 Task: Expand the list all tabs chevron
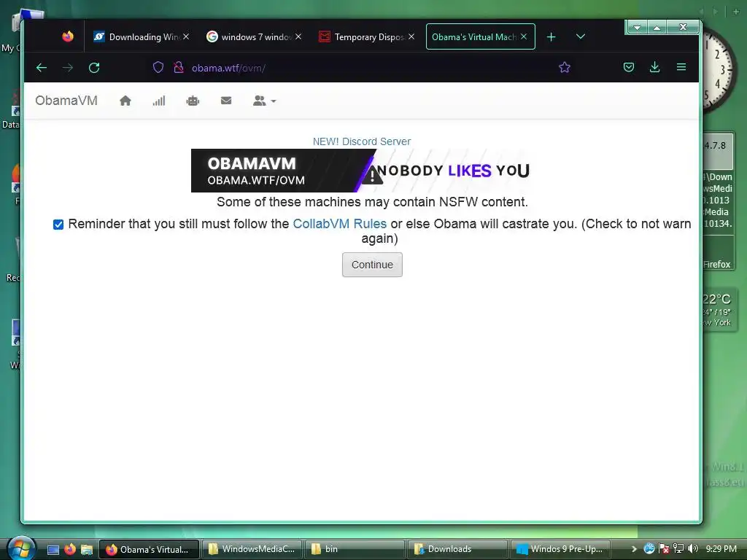click(580, 36)
